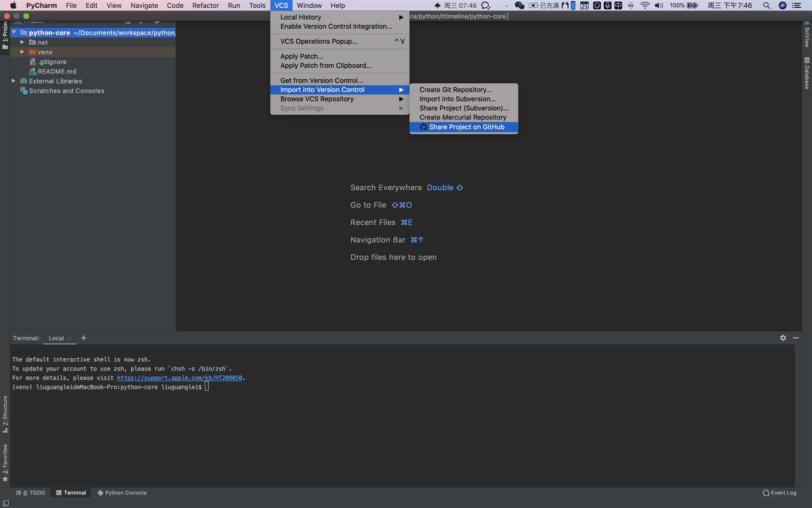Select Apply Patch from Clipboard...
812x508 pixels.
(340, 65)
